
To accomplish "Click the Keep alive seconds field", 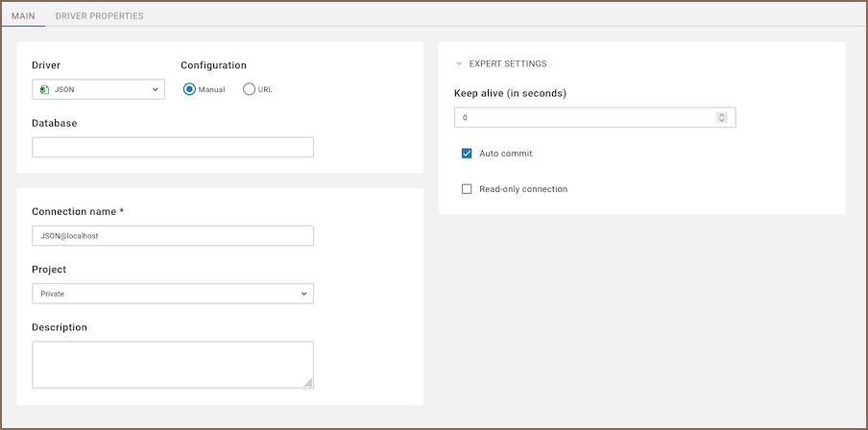I will click(x=586, y=118).
